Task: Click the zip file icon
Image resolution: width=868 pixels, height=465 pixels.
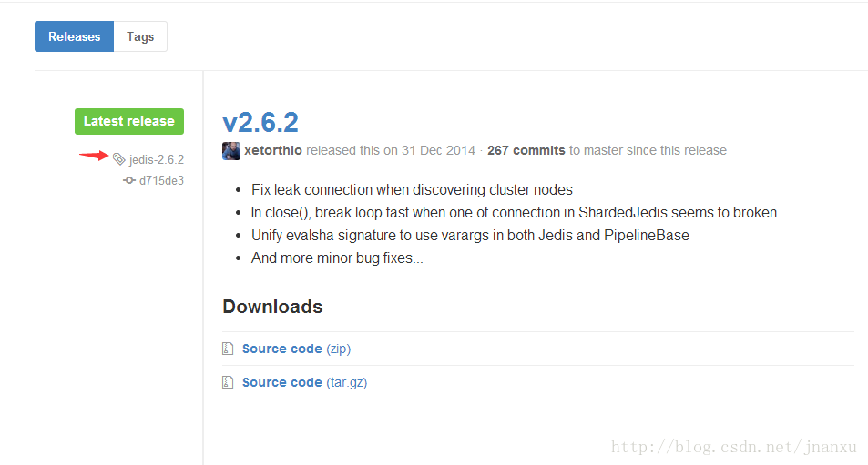Action: click(228, 349)
